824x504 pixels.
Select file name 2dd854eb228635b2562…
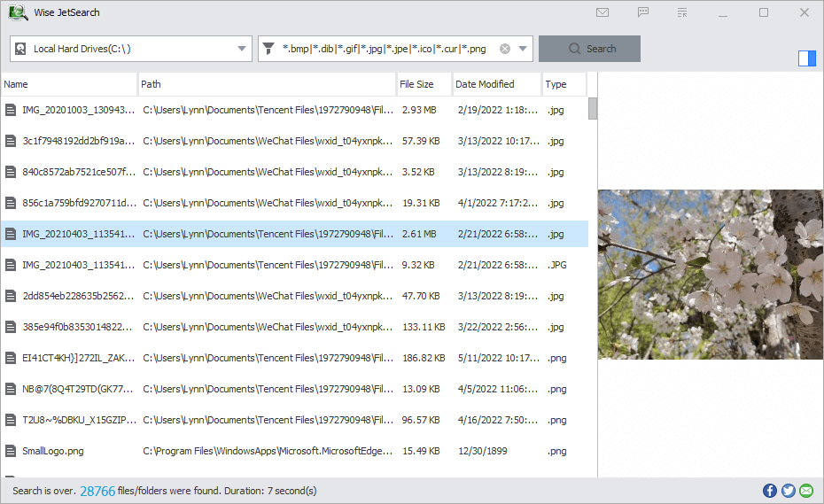(78, 296)
